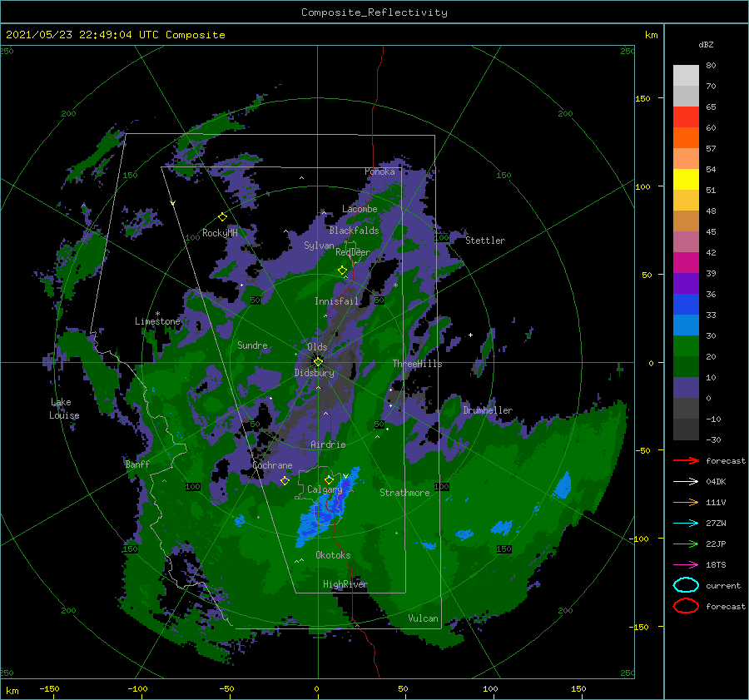Click the red forecast arrow in legend

686,460
